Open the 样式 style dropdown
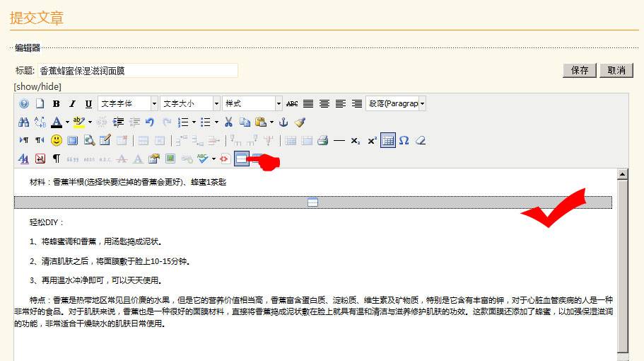The height and width of the screenshot is (361, 644). (x=252, y=103)
